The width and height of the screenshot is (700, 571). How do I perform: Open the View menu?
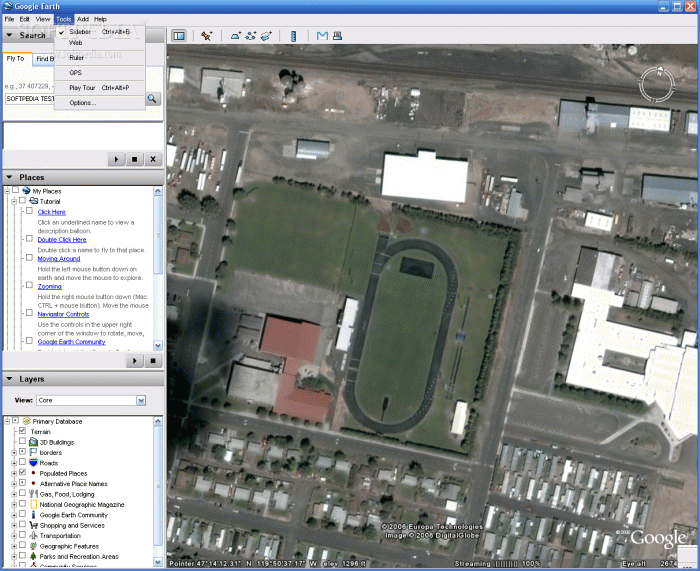pos(43,19)
